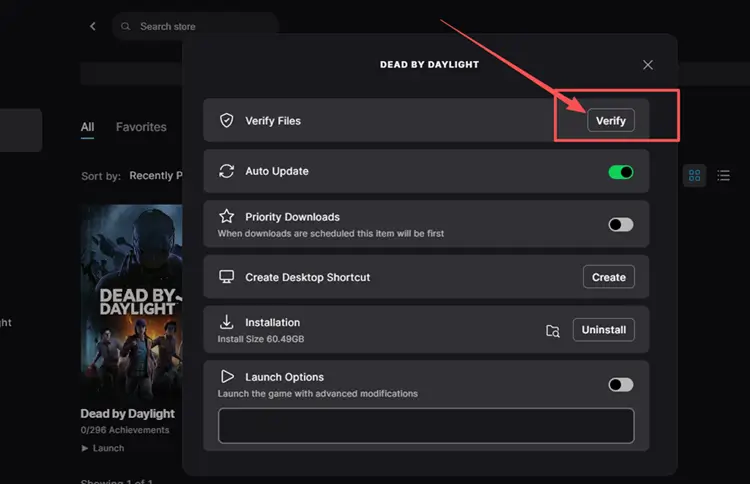Viewport: 750px width, 484px height.
Task: Click the Uninstall button
Action: [604, 330]
